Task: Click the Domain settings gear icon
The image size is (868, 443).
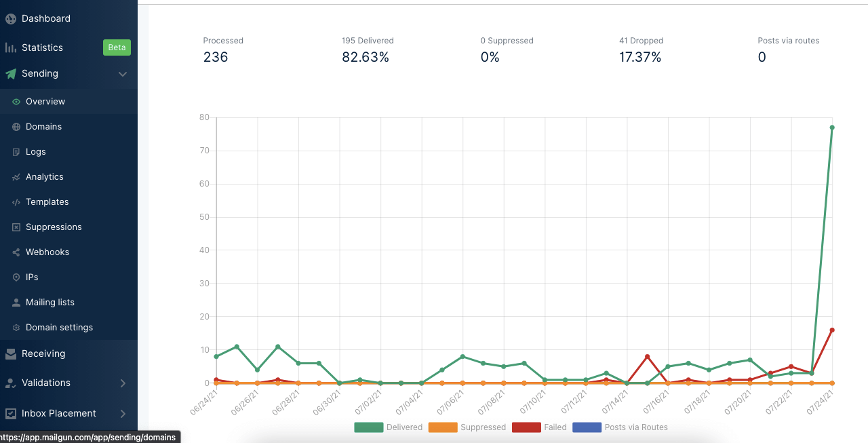Action: pyautogui.click(x=16, y=328)
